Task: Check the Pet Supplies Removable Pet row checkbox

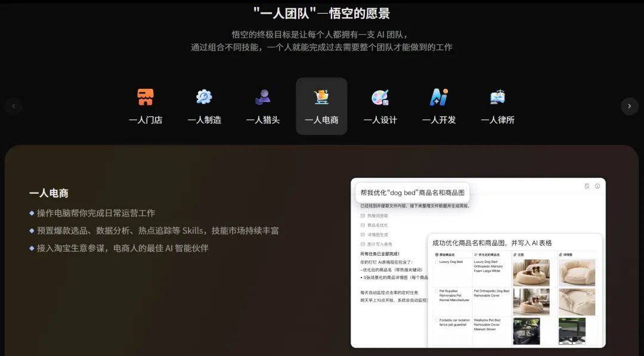Action: coord(436,291)
